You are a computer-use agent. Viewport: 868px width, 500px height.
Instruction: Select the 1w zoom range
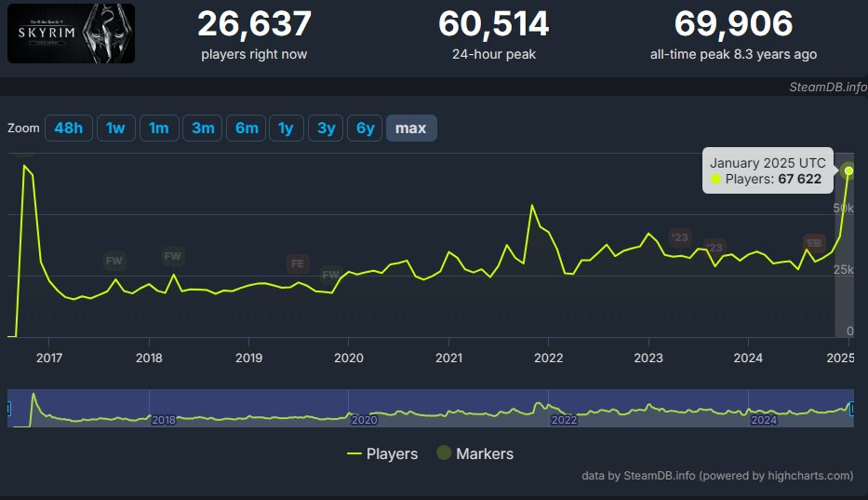115,128
